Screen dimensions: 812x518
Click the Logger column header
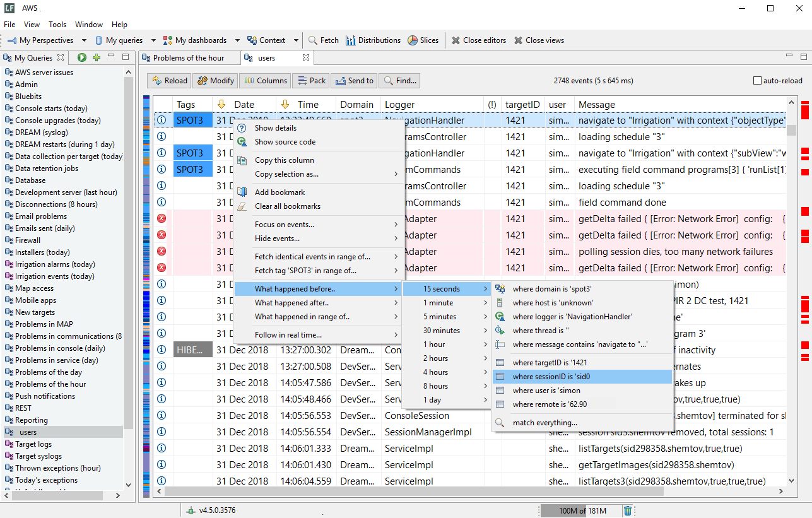pyautogui.click(x=432, y=104)
